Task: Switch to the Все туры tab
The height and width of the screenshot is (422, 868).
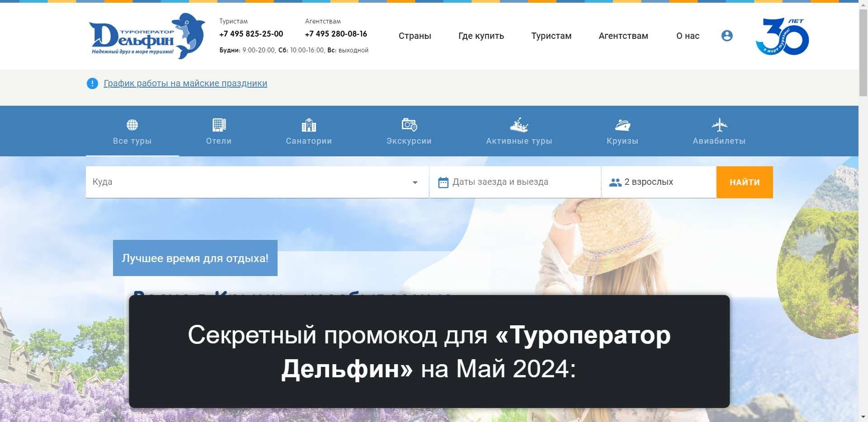Action: pyautogui.click(x=132, y=131)
